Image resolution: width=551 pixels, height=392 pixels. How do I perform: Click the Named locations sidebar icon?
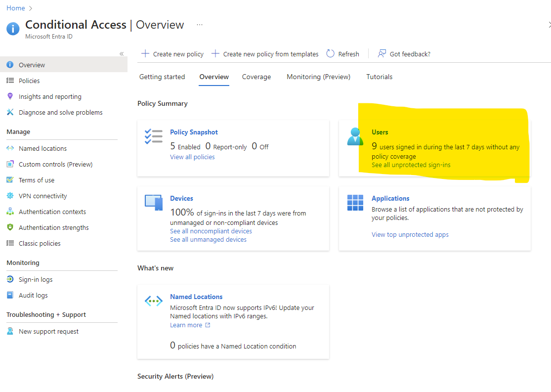[10, 148]
